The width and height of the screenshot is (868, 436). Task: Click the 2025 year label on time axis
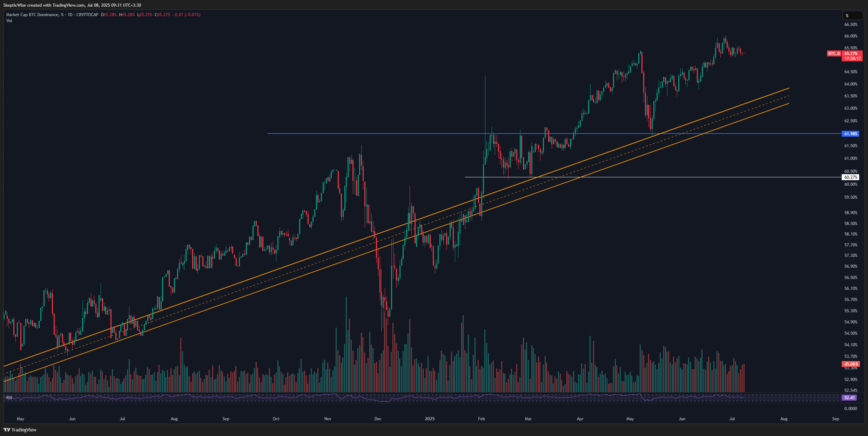pos(430,419)
